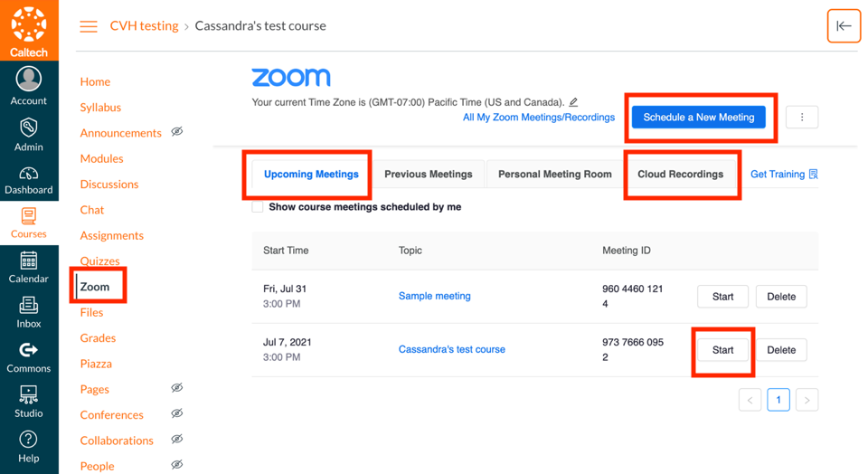Edit time zone with pencil icon
This screenshot has width=868, height=474.
(573, 102)
